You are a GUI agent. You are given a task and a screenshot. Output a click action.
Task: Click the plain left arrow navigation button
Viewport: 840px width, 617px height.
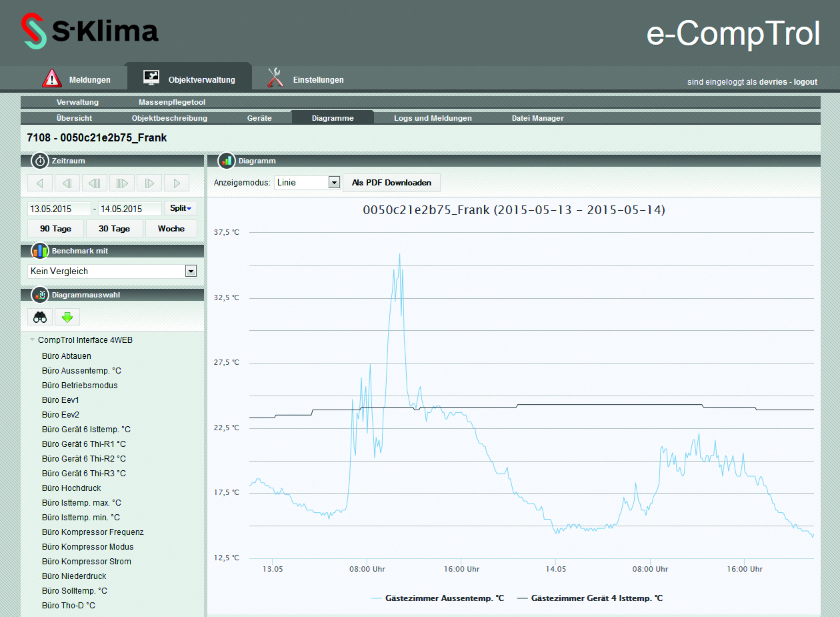coord(40,183)
